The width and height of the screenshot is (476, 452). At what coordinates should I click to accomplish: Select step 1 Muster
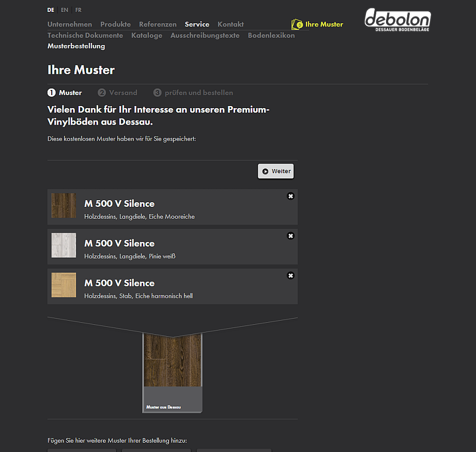click(x=65, y=93)
